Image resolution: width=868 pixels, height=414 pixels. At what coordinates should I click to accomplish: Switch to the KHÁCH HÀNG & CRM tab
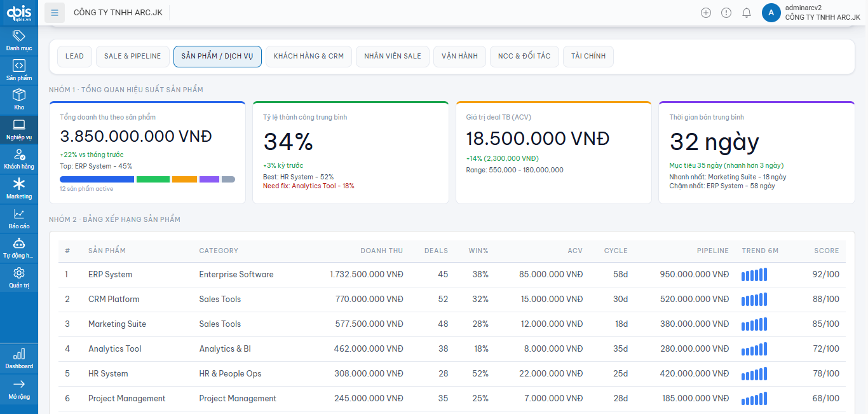click(x=309, y=56)
